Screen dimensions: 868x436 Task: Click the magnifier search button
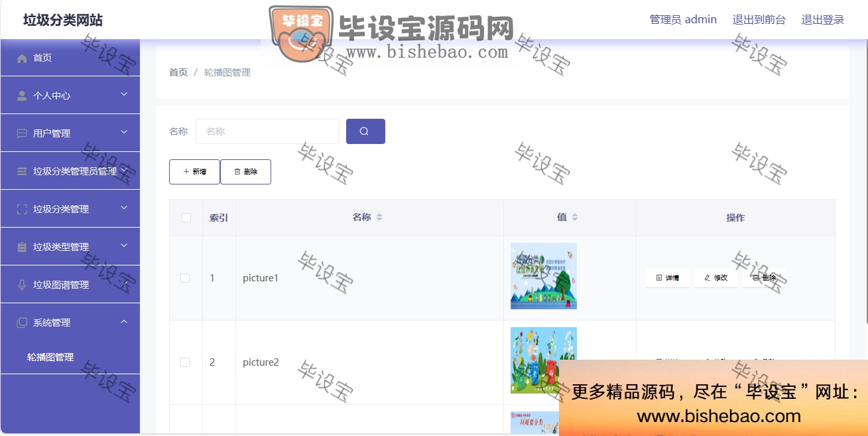(x=365, y=131)
